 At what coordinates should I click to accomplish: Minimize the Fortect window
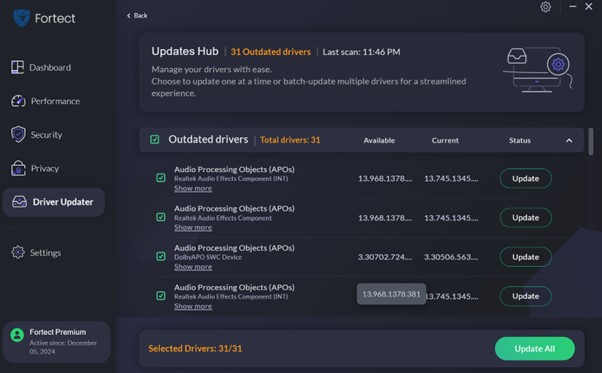click(573, 7)
